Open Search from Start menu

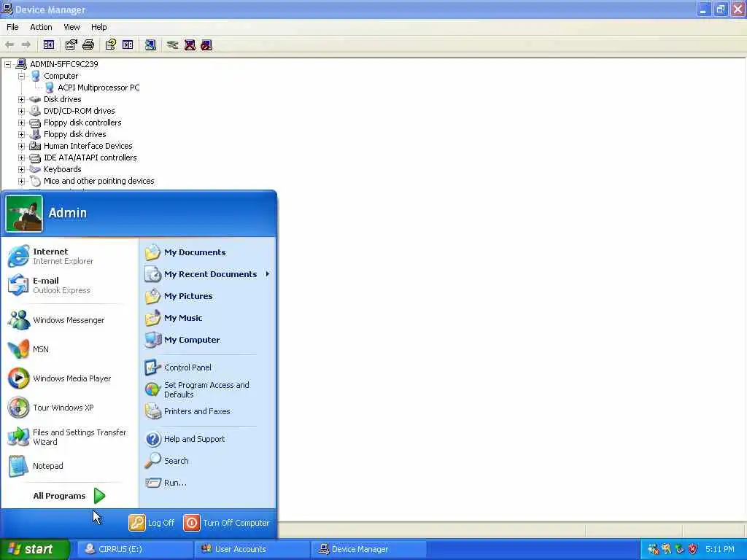[208, 461]
